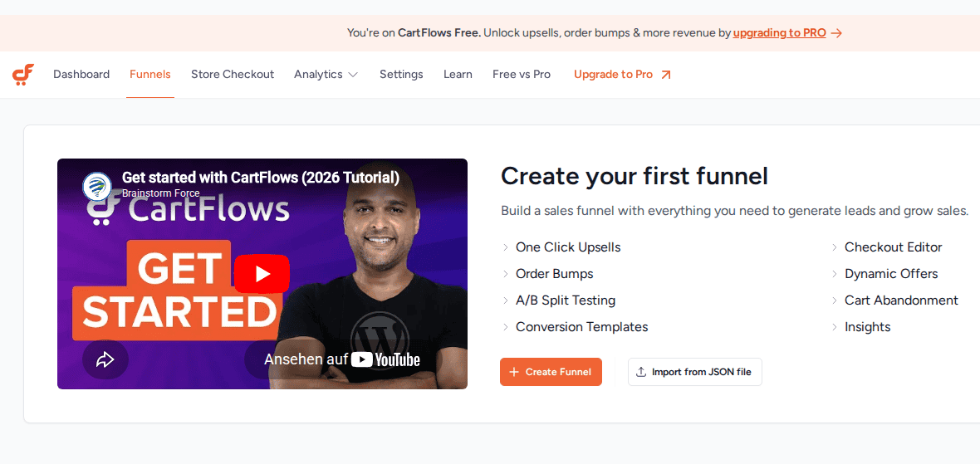Screen dimensions: 980x464
Task: Click chevron beside One Click Upsells
Action: (x=506, y=248)
